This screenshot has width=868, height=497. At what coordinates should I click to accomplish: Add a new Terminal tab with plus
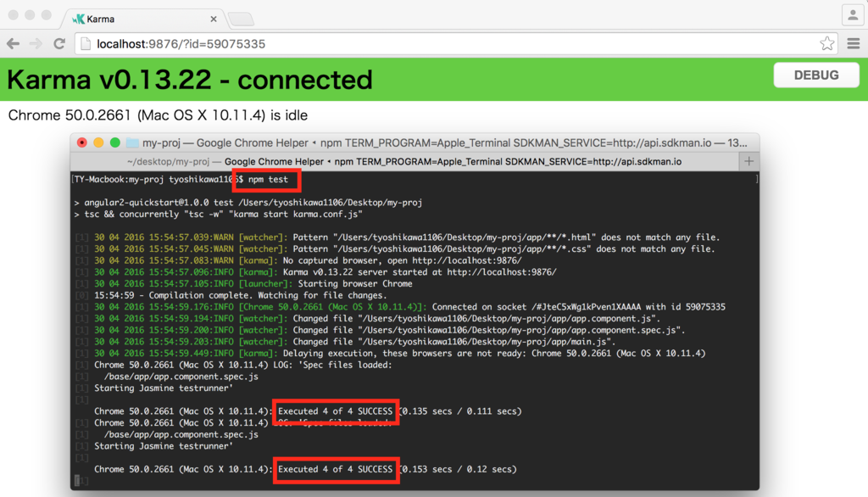[x=749, y=161]
